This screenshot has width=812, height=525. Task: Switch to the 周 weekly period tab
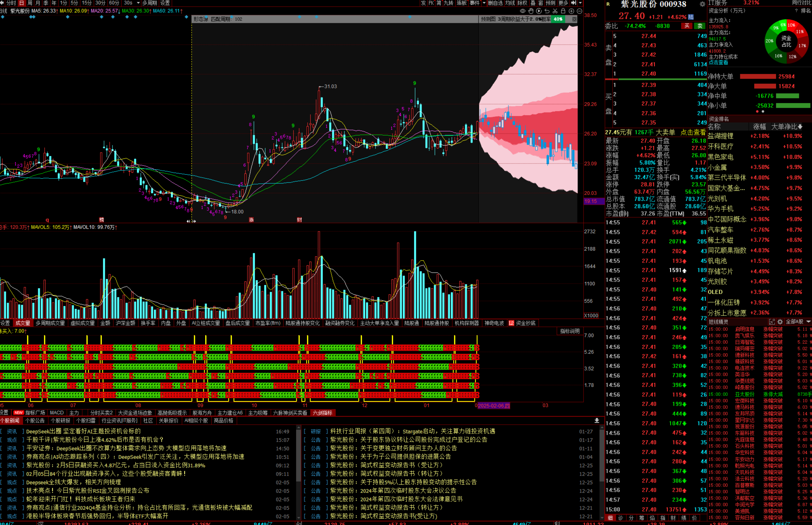point(30,3)
